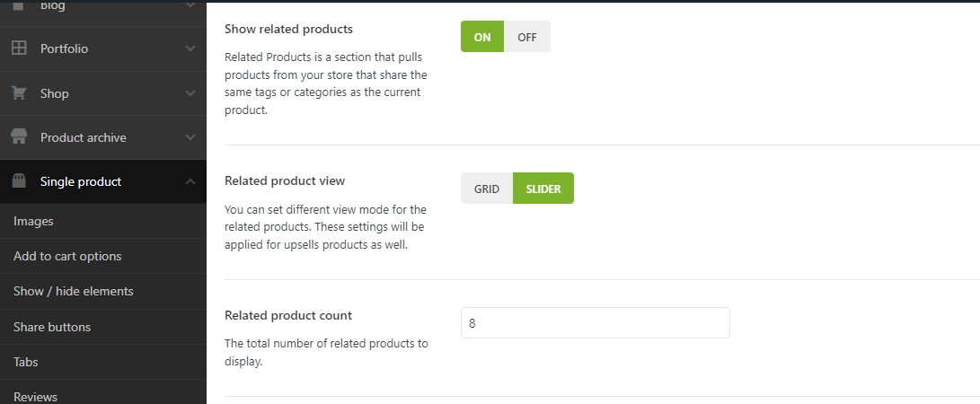Click the Related product count field

coord(595,322)
